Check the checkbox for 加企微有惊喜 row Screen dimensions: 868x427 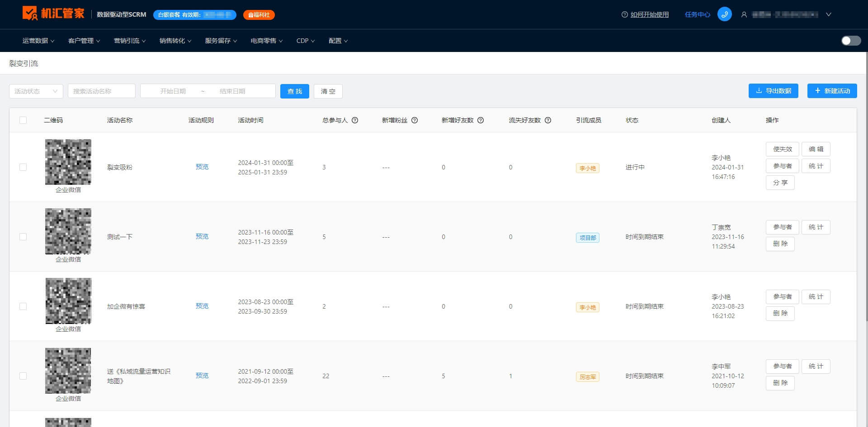pos(23,306)
